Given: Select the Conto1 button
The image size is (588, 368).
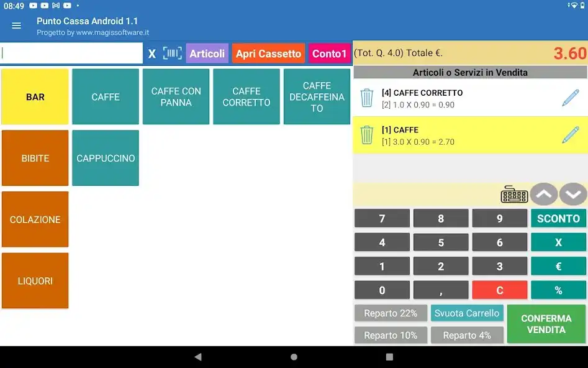Looking at the screenshot, I should (x=329, y=53).
